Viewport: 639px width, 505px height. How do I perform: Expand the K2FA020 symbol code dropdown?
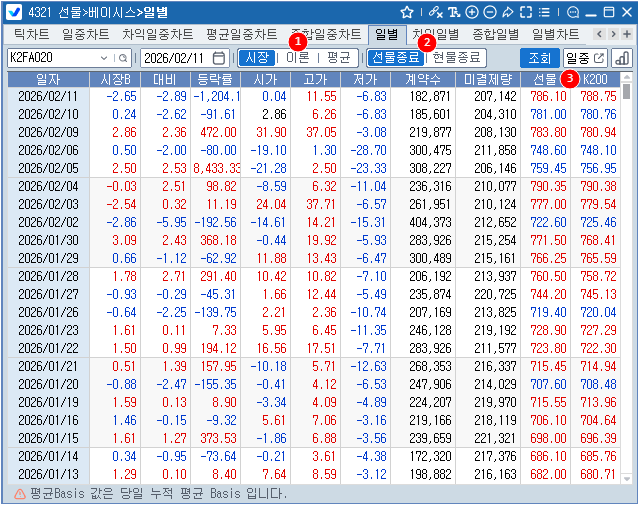click(x=125, y=58)
